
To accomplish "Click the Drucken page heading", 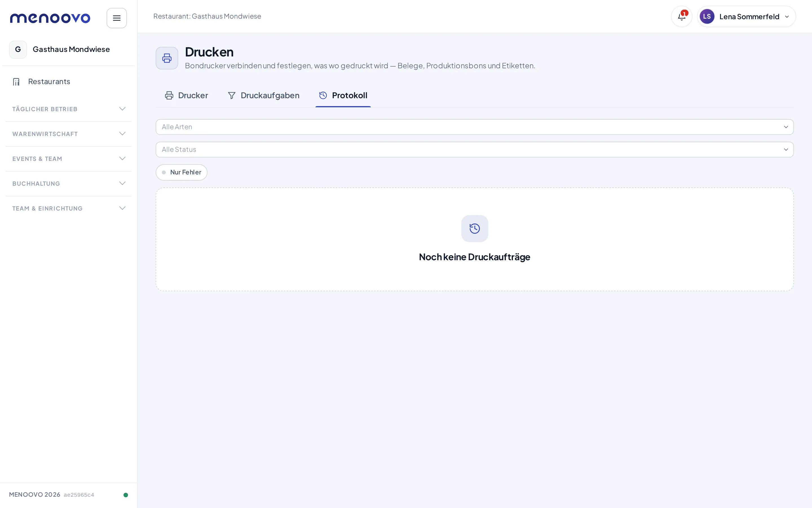I will pyautogui.click(x=209, y=52).
